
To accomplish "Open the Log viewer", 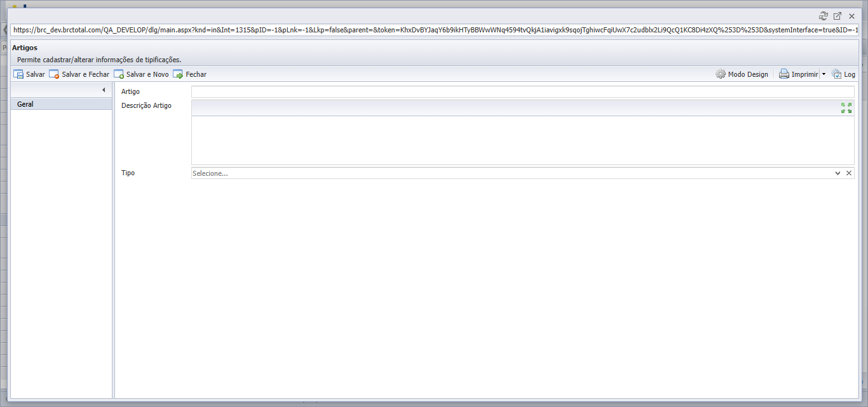I will pos(843,74).
